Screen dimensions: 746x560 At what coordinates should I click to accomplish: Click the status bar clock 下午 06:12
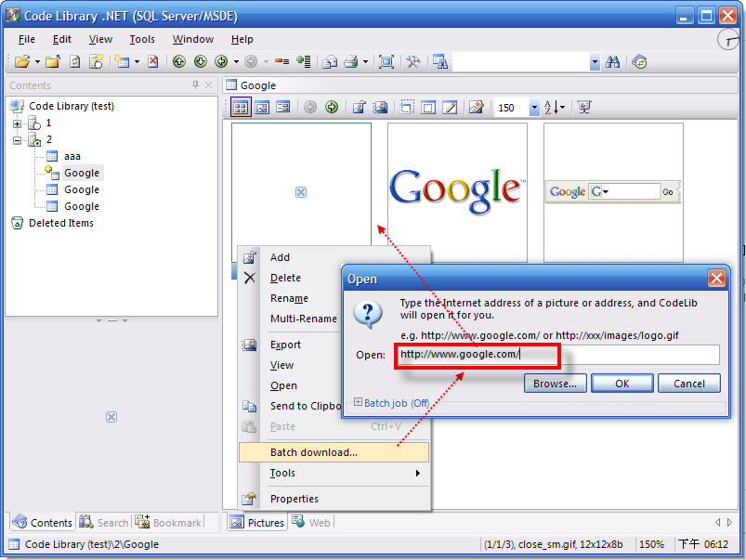pos(703,544)
